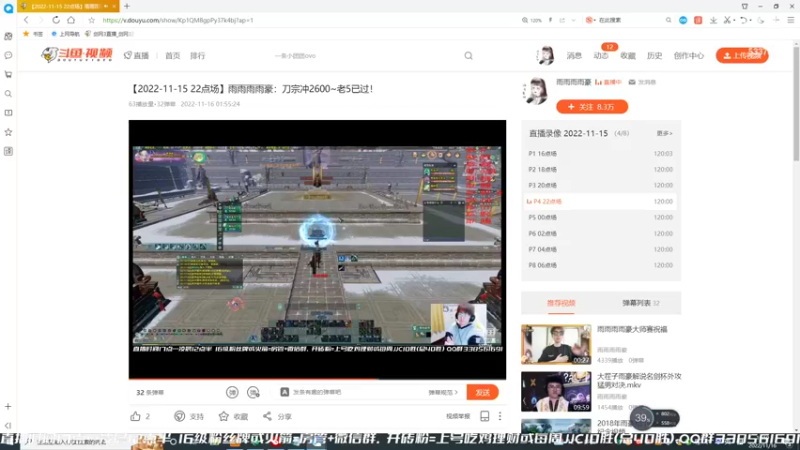This screenshot has height=450, width=800.
Task: Bookmark this page with star icon
Action: click(x=91, y=20)
